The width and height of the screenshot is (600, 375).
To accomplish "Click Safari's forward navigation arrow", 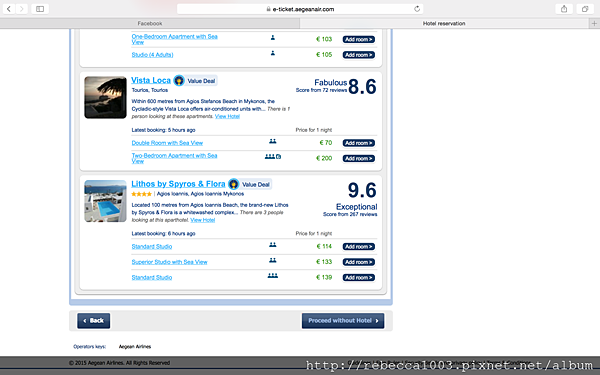I will tap(22, 9).
